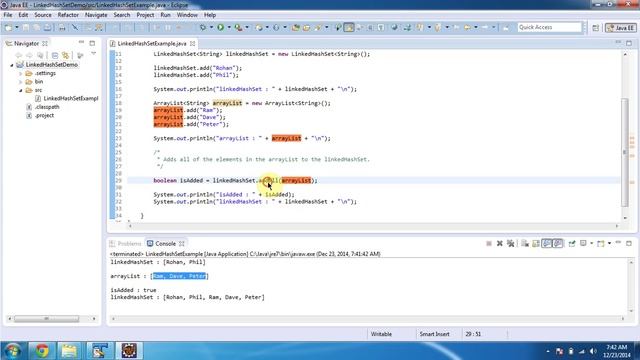
Task: Open the Search menu
Action: 122,15
